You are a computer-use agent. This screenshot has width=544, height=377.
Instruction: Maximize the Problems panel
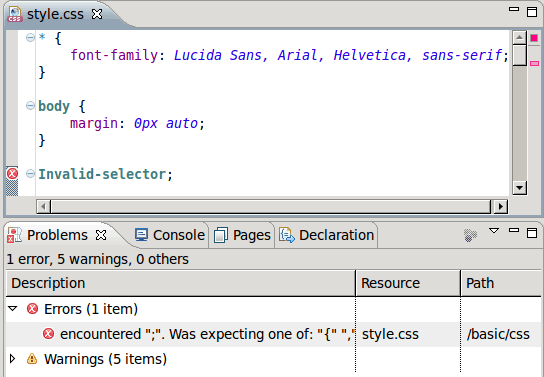(532, 233)
